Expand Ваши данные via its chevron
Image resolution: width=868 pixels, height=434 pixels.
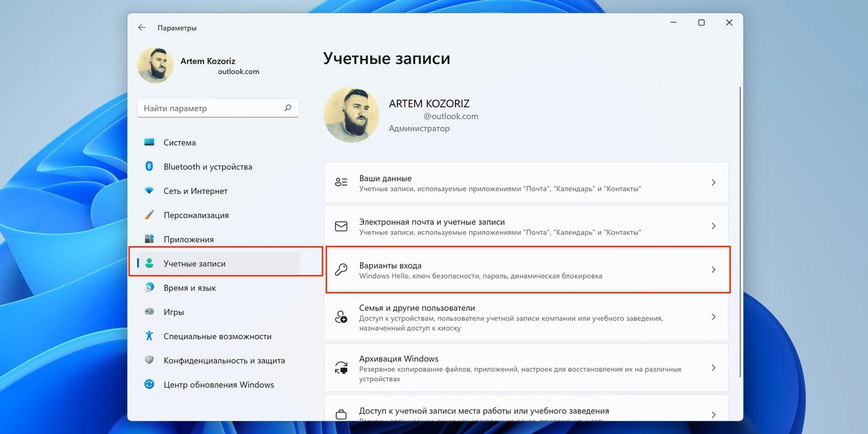tap(713, 182)
